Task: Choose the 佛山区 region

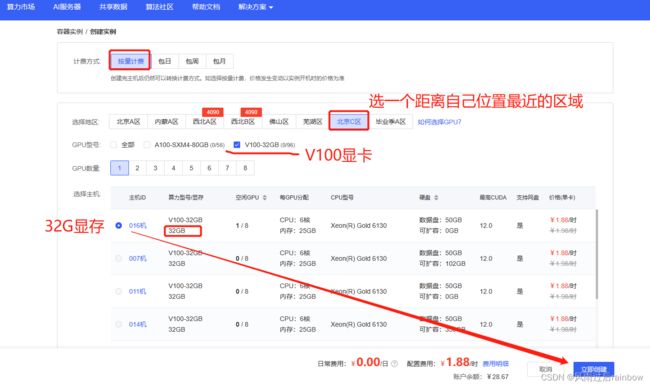Action: [279, 121]
